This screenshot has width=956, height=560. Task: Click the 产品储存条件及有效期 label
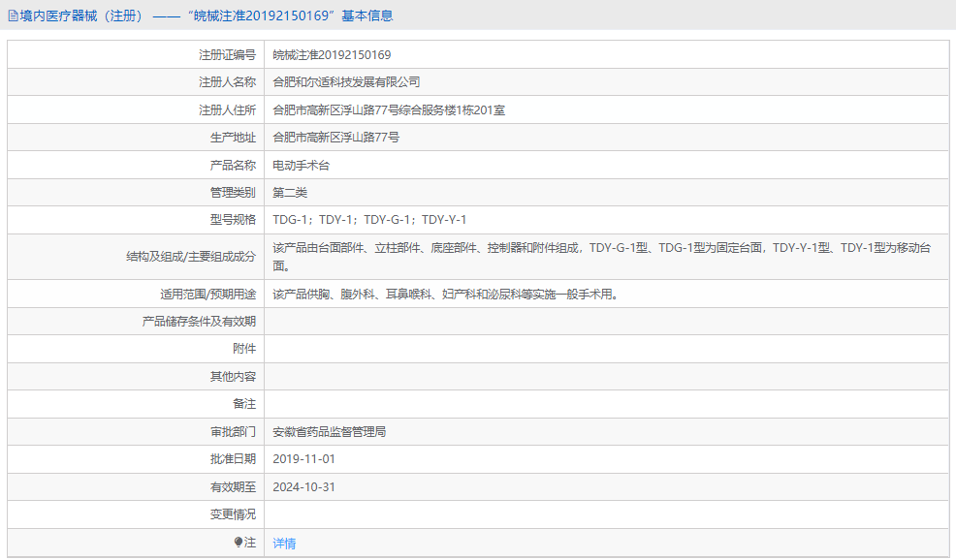199,321
